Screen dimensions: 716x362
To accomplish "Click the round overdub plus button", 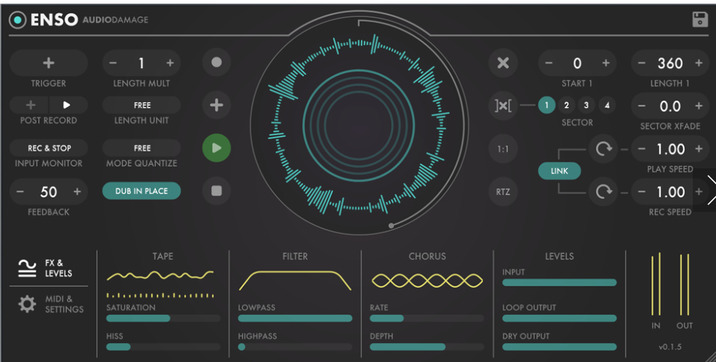I will coord(216,105).
